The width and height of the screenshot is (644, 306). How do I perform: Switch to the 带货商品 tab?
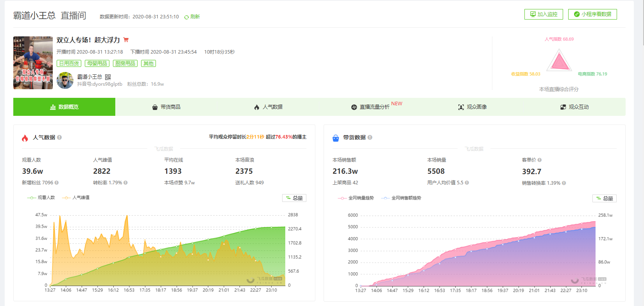point(166,107)
